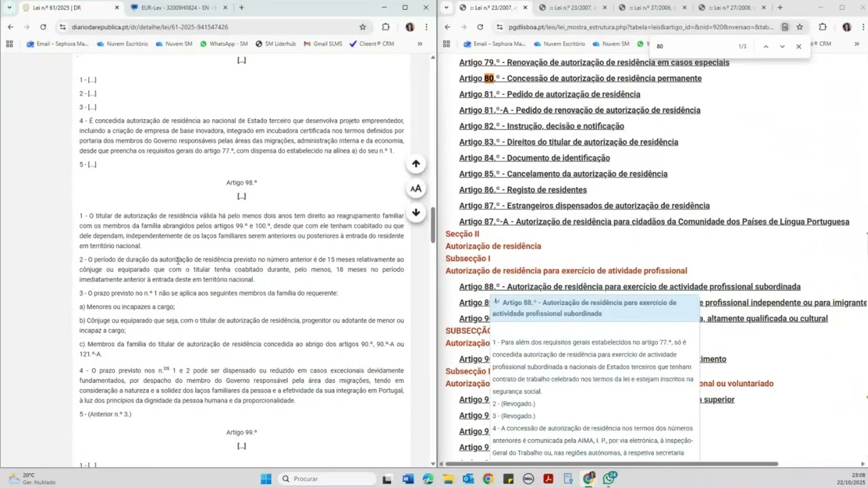Click the text size 'aA' button on the DR page
Image resolution: width=868 pixels, height=488 pixels.
[x=416, y=188]
